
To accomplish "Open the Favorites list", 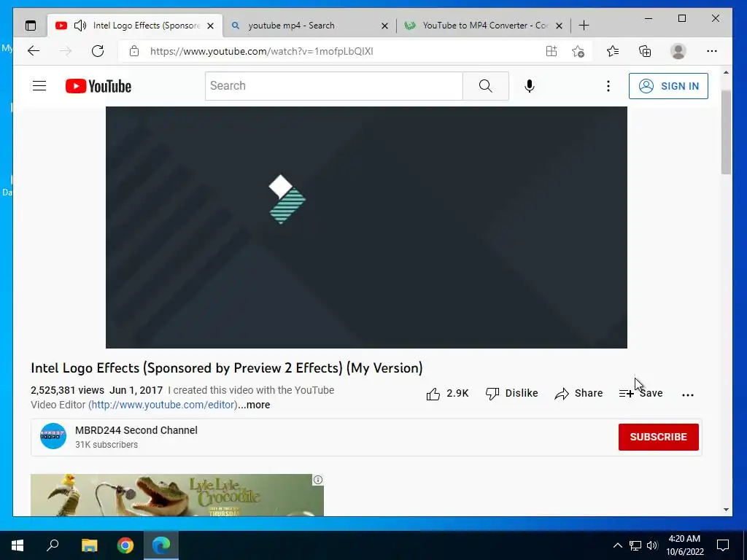I will (613, 51).
